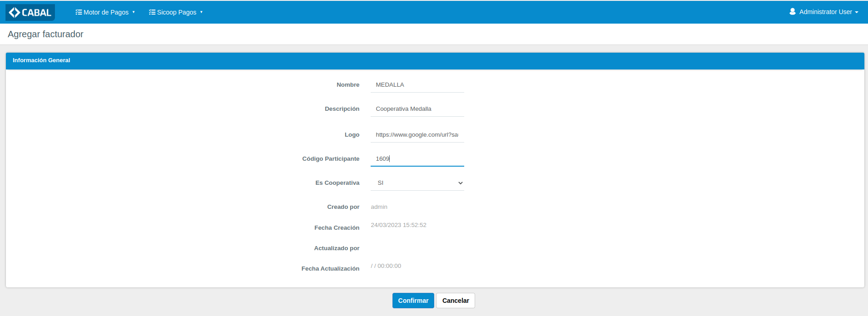Click the list icon beside Motor de Pagos
Viewport: 868px width, 316px height.
coord(79,12)
